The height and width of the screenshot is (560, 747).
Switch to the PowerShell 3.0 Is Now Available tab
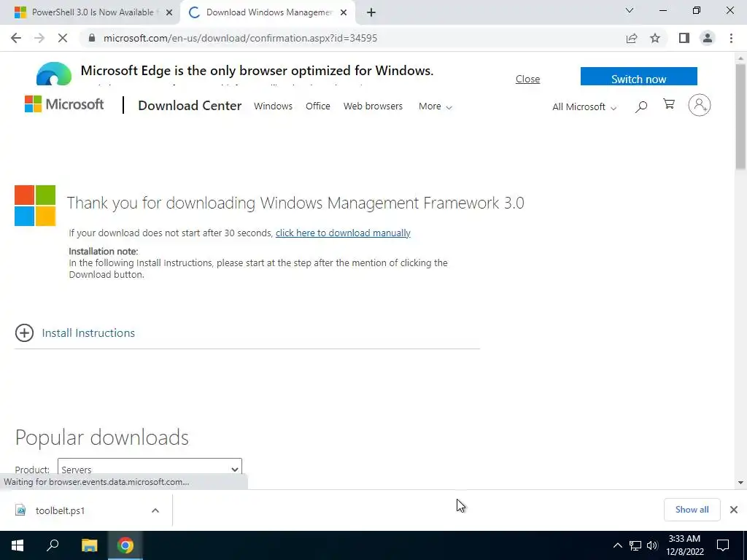[90, 12]
